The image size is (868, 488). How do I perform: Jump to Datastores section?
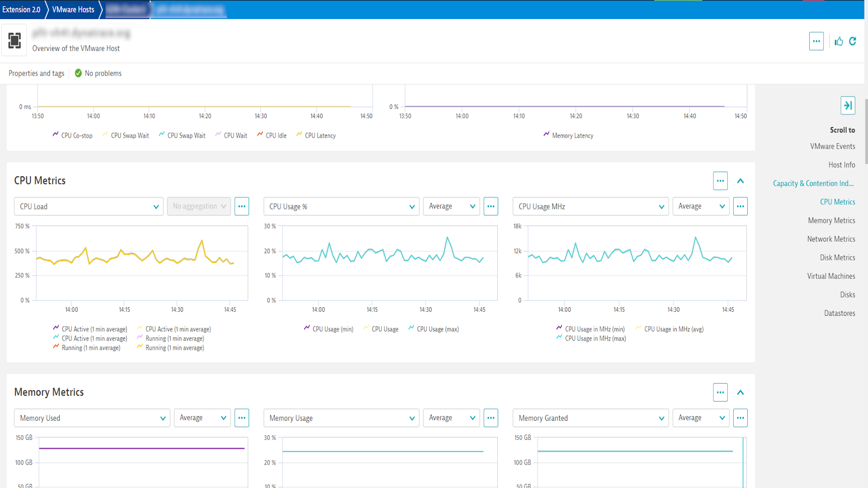coord(840,313)
